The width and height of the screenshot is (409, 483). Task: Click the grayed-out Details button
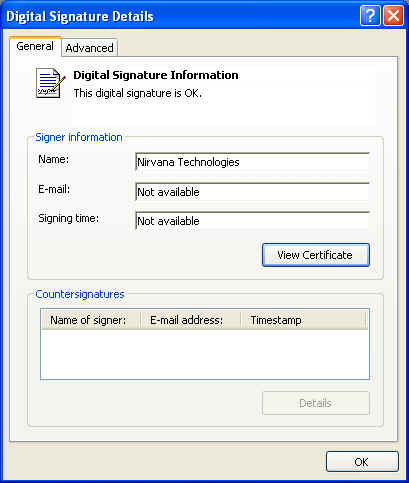coord(316,403)
